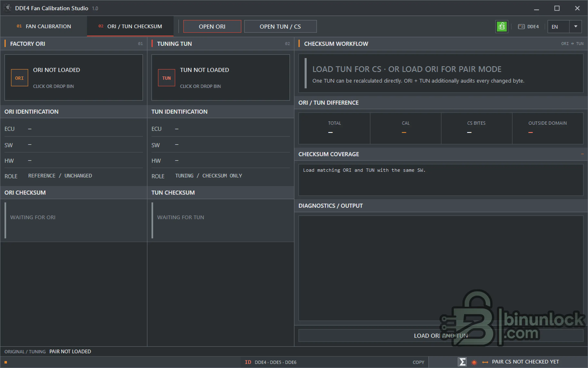
Task: Click the HW row under TUN Identification
Action: pos(221,161)
